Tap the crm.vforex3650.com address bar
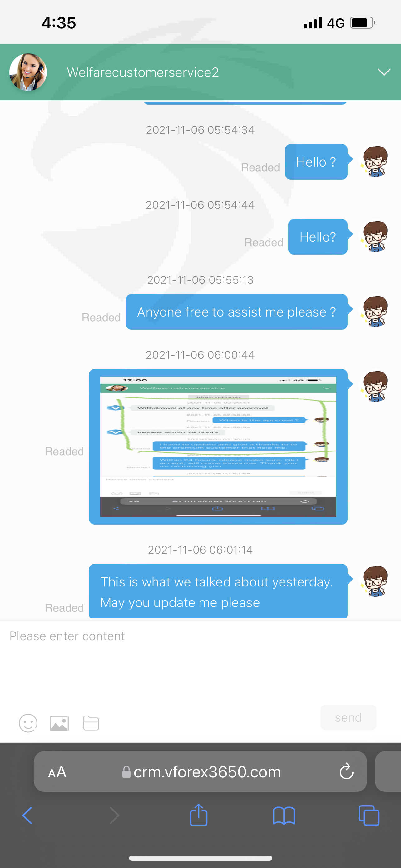The width and height of the screenshot is (401, 868). (200, 771)
